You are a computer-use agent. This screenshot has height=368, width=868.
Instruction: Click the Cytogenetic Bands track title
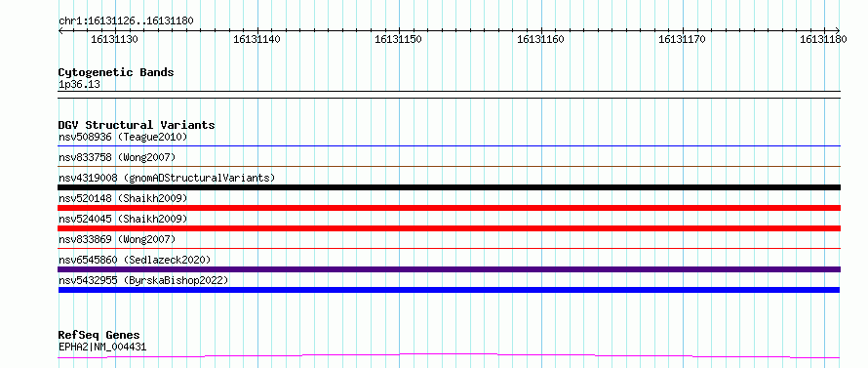[116, 72]
